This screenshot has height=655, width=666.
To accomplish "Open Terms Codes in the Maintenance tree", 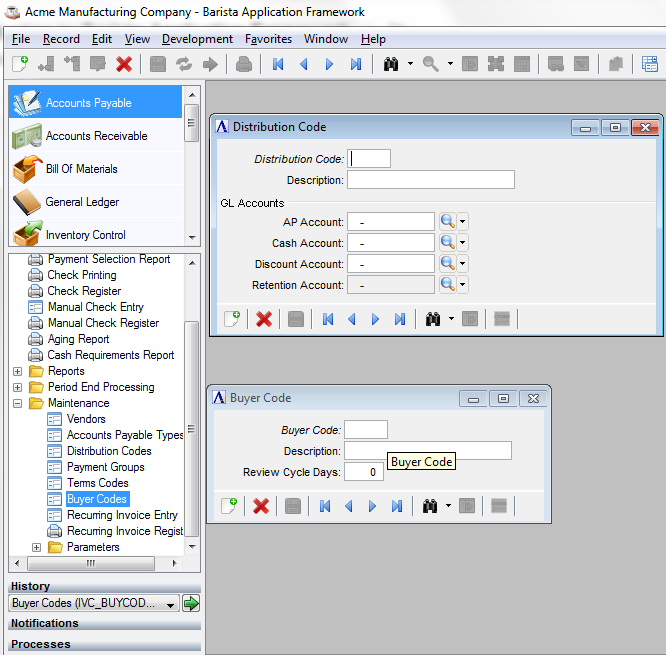I will 97,483.
